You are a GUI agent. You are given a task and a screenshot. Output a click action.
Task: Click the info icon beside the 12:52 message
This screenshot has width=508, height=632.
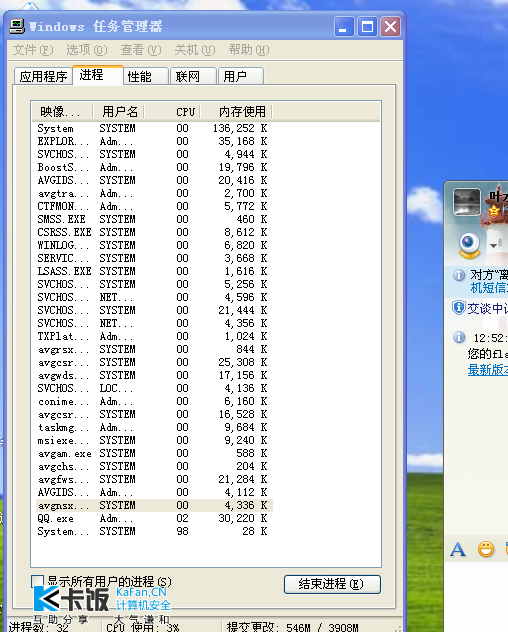[459, 337]
